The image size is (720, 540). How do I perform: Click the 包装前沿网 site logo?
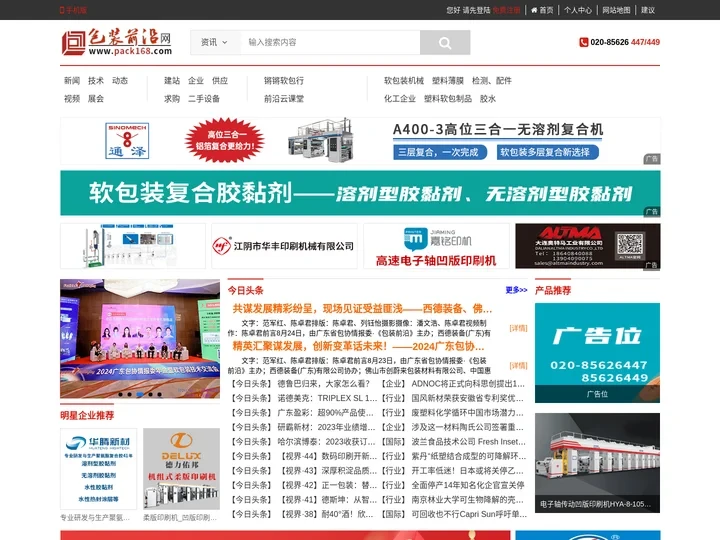[117, 42]
